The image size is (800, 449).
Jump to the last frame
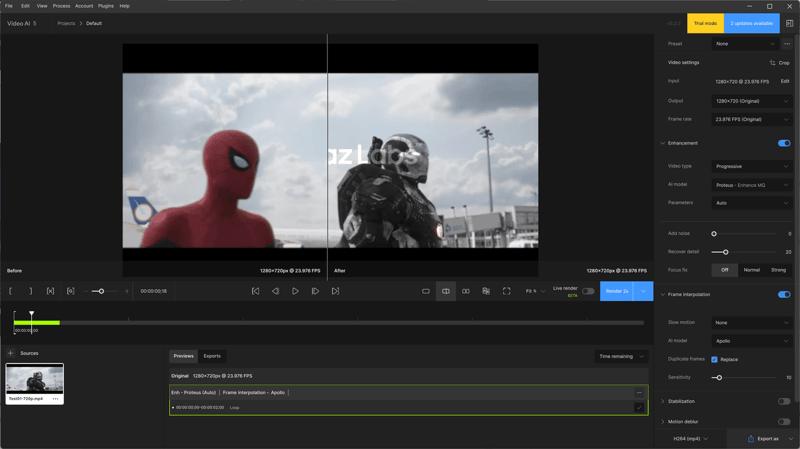point(335,291)
